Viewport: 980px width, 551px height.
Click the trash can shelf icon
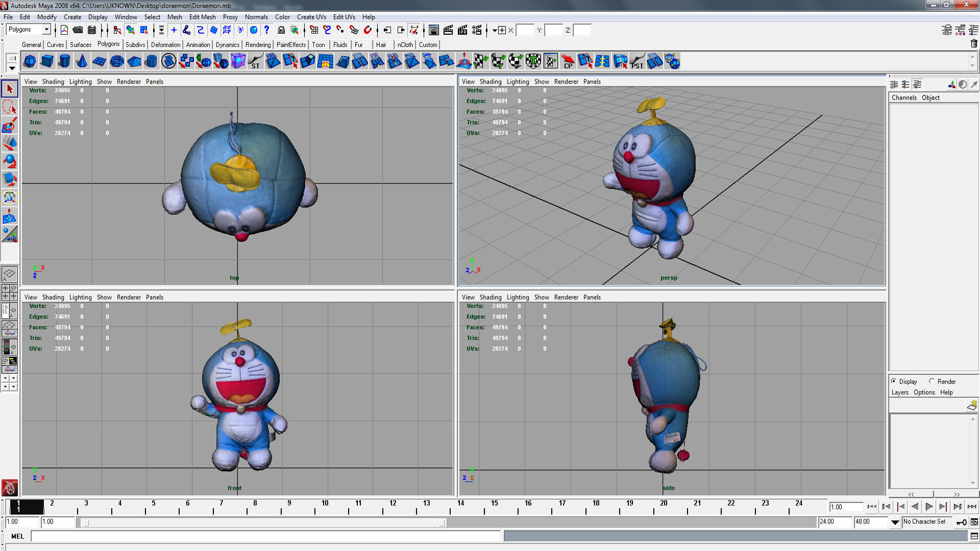(973, 44)
